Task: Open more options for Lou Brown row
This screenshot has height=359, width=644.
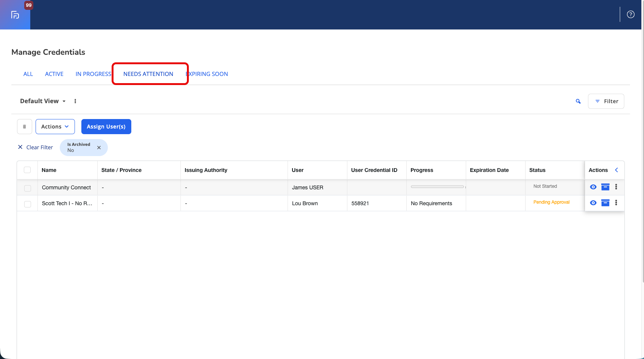Action: point(616,203)
